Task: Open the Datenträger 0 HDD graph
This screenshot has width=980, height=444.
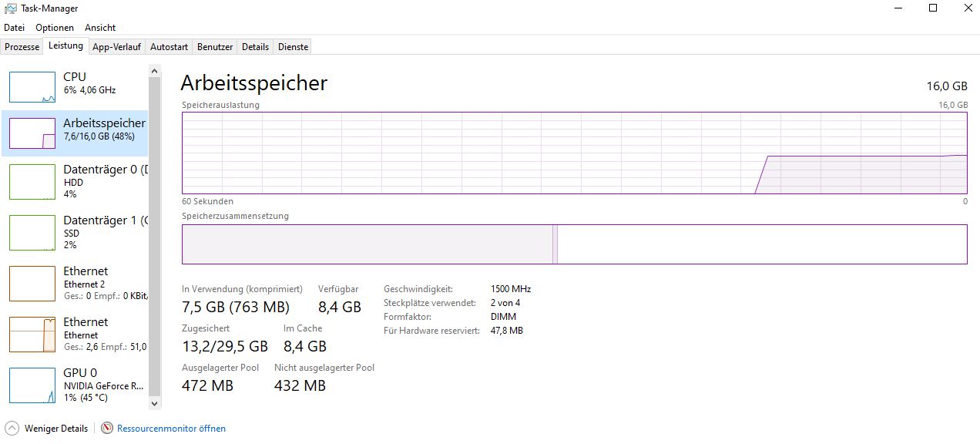Action: 32,181
